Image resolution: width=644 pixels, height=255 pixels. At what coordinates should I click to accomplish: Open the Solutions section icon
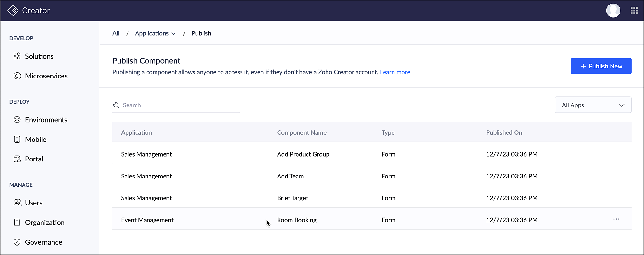point(17,56)
